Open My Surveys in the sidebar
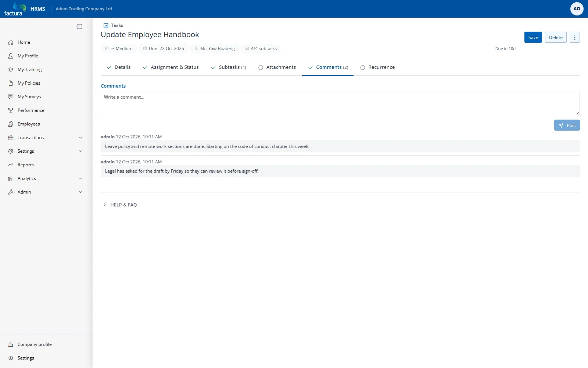Image resolution: width=588 pixels, height=368 pixels. [x=29, y=97]
